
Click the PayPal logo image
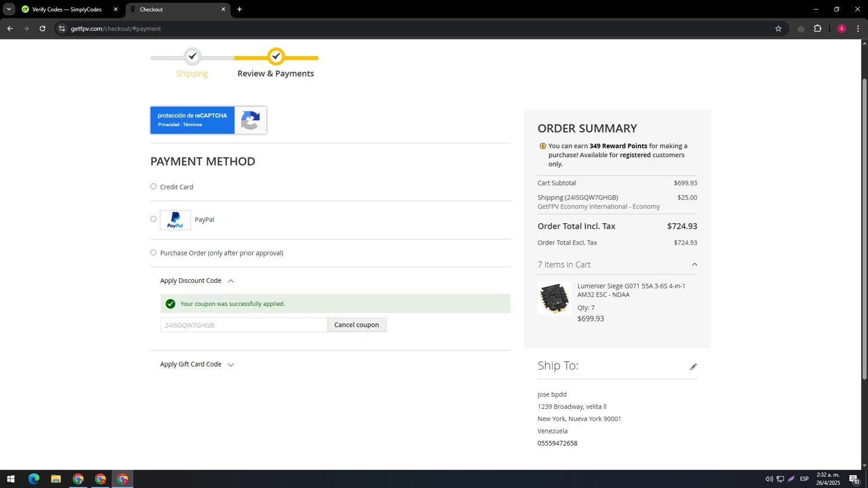click(x=175, y=220)
